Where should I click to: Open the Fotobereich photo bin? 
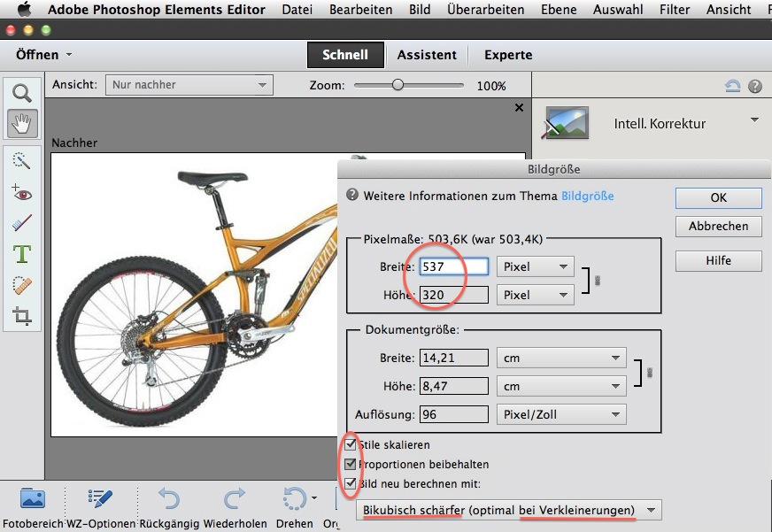[33, 498]
